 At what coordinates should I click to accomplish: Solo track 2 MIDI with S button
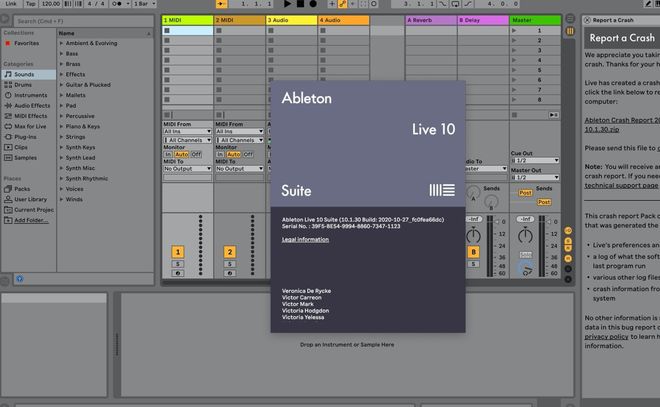point(229,265)
